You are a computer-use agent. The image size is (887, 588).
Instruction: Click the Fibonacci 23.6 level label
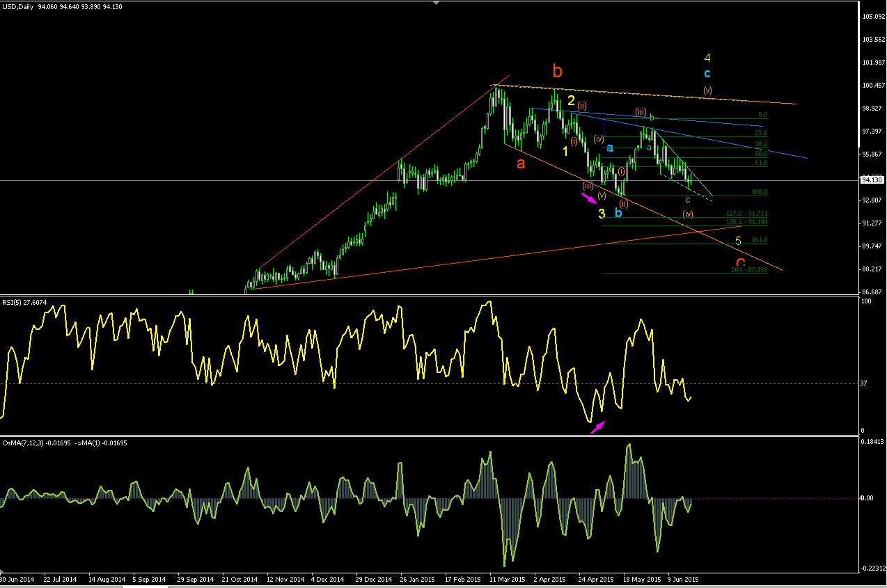[761, 132]
